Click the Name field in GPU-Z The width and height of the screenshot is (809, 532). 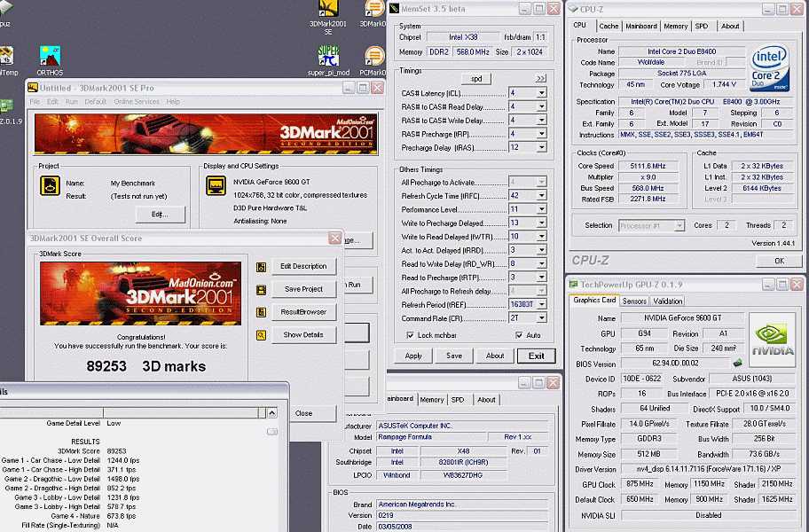(x=682, y=318)
